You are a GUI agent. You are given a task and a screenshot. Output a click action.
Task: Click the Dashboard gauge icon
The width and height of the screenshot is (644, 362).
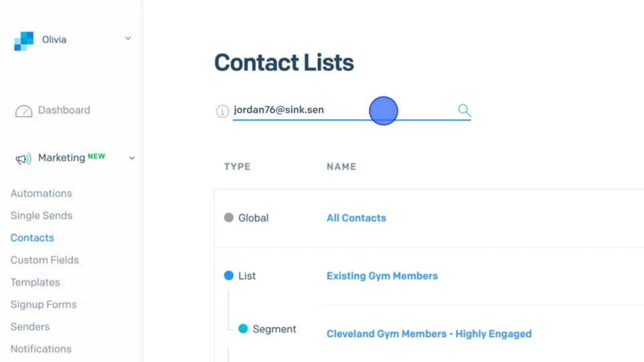(23, 111)
